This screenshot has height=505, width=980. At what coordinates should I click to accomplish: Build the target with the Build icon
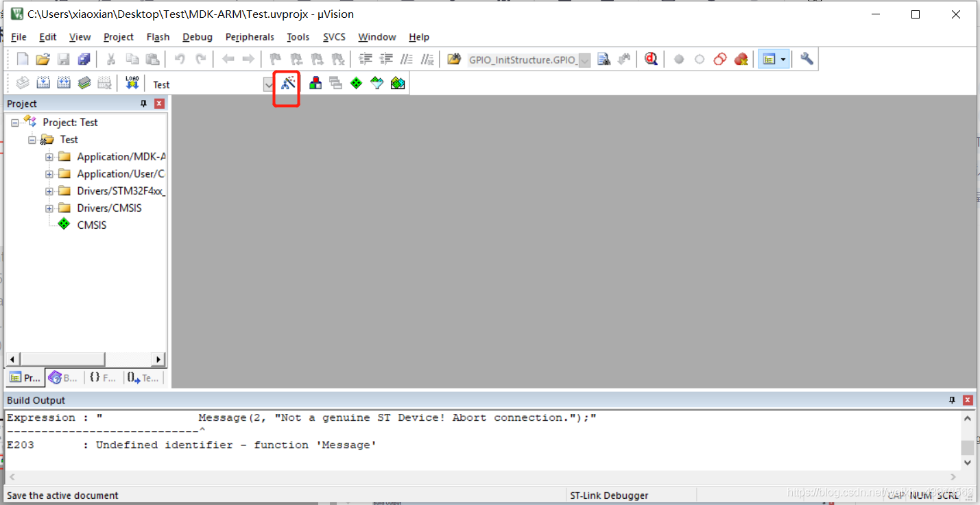coord(43,84)
